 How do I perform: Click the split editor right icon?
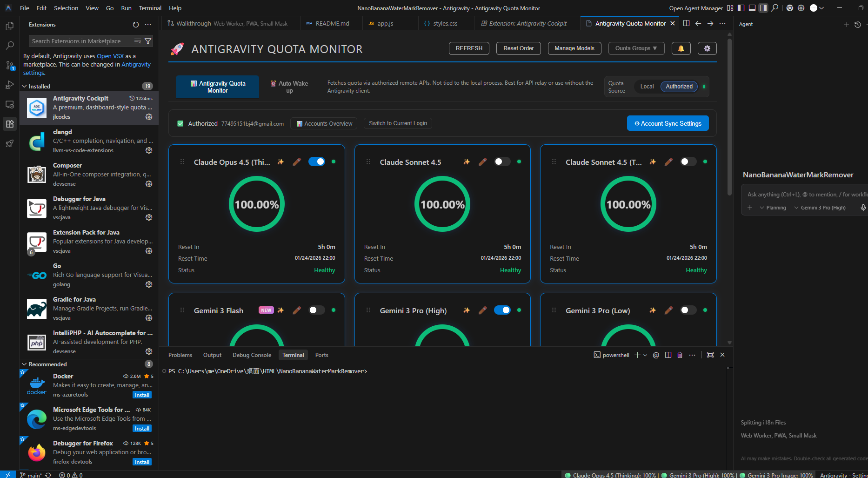(x=686, y=23)
